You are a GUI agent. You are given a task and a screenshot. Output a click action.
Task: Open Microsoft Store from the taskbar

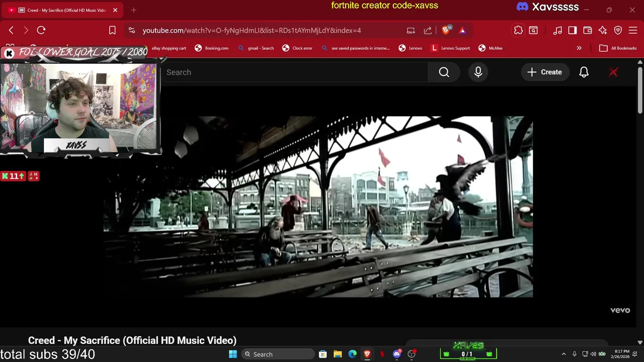(x=323, y=354)
